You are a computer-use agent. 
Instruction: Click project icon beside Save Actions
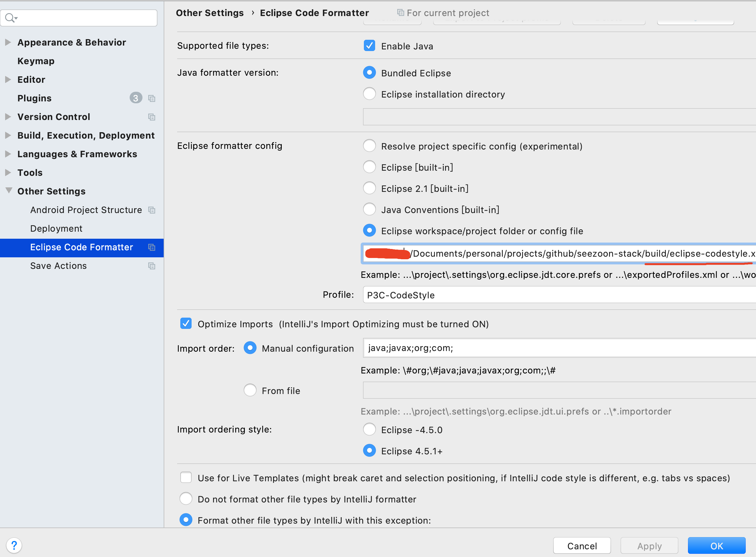[152, 266]
